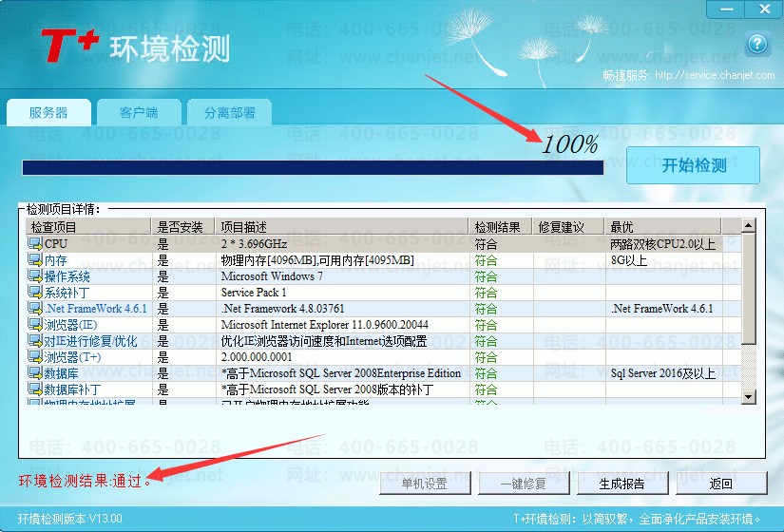
Task: Click the 符合 result in CPU row
Action: pyautogui.click(x=486, y=244)
